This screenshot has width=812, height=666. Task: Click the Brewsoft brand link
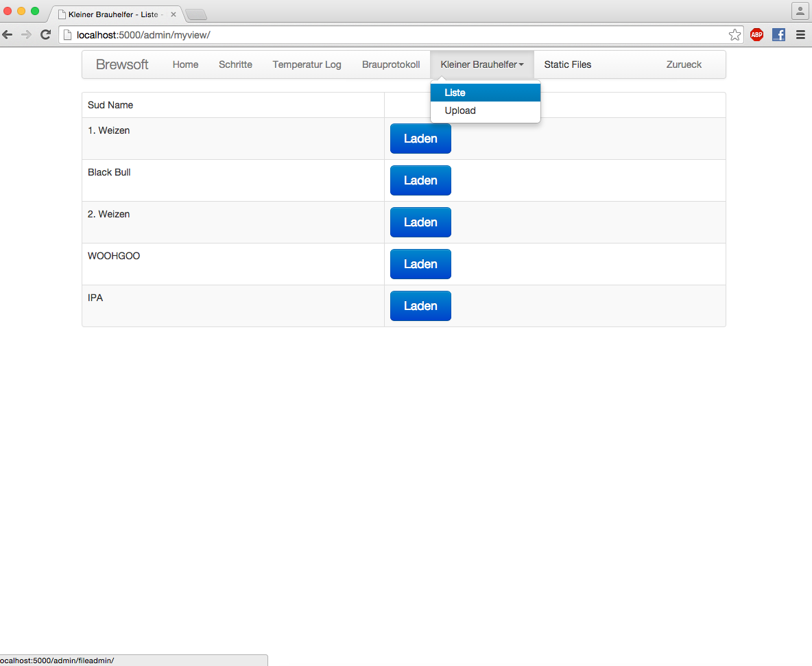[x=122, y=64]
